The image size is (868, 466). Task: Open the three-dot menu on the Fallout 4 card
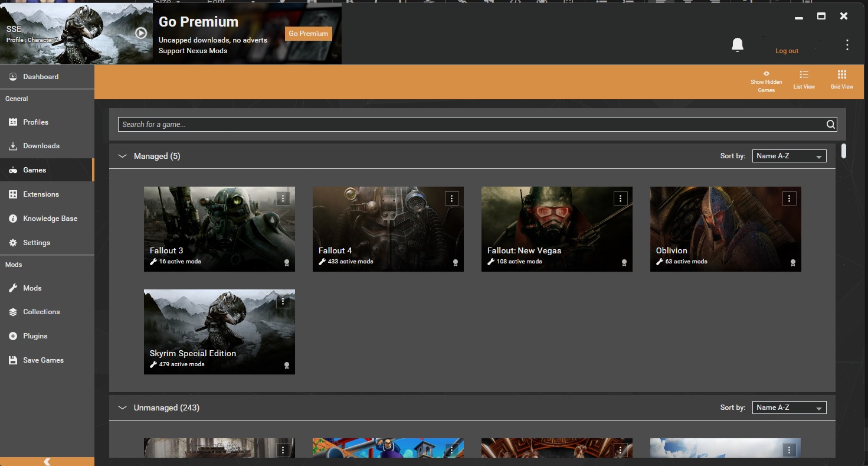pyautogui.click(x=452, y=198)
